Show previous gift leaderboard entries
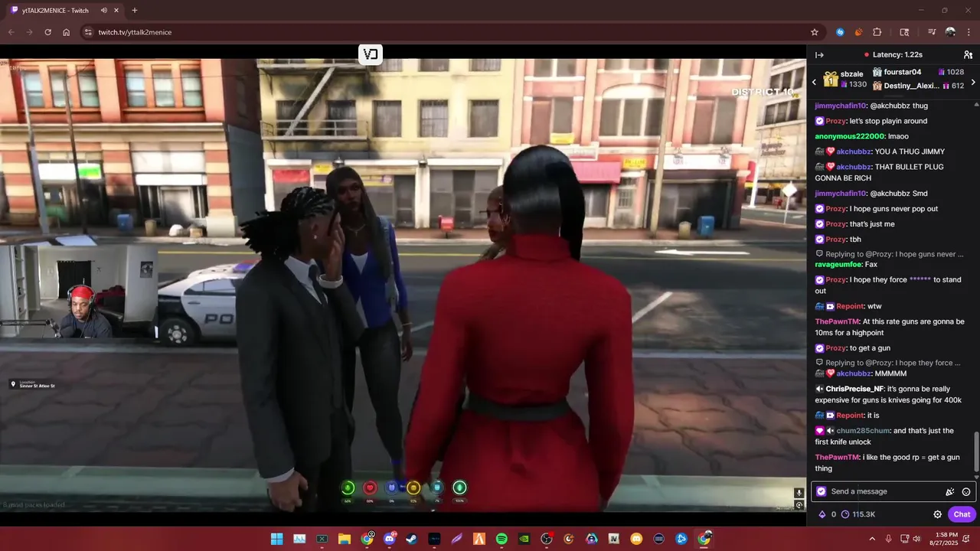 814,82
